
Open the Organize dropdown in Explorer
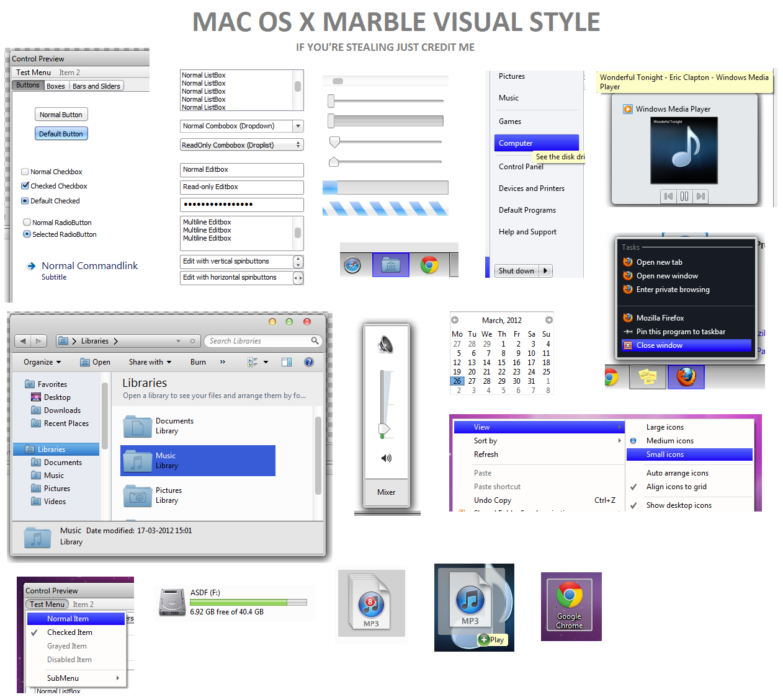42,362
